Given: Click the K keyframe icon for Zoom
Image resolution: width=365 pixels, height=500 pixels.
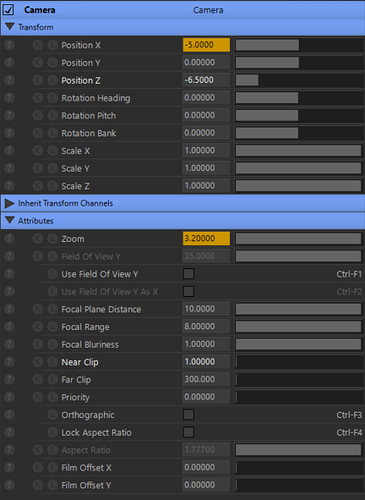Looking at the screenshot, I should pyautogui.click(x=38, y=239).
